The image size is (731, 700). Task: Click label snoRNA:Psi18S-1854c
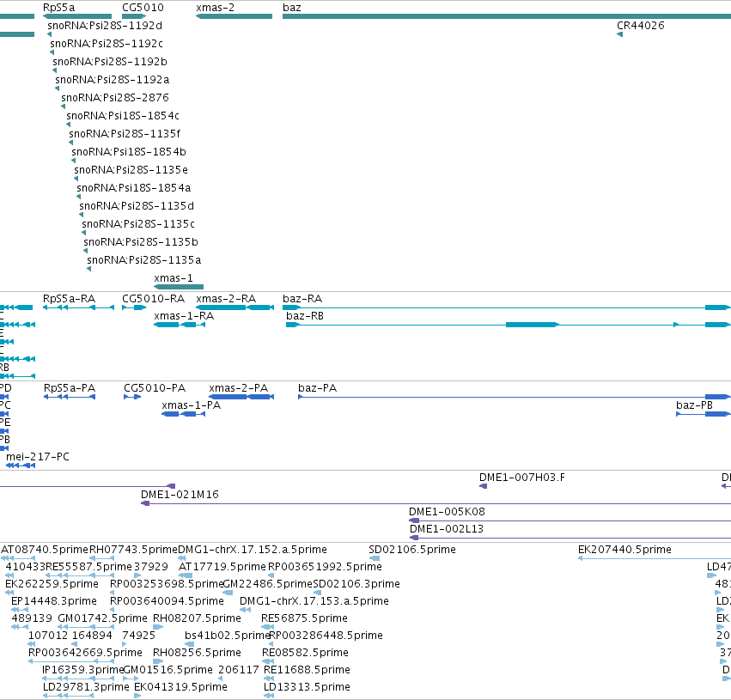pyautogui.click(x=123, y=116)
